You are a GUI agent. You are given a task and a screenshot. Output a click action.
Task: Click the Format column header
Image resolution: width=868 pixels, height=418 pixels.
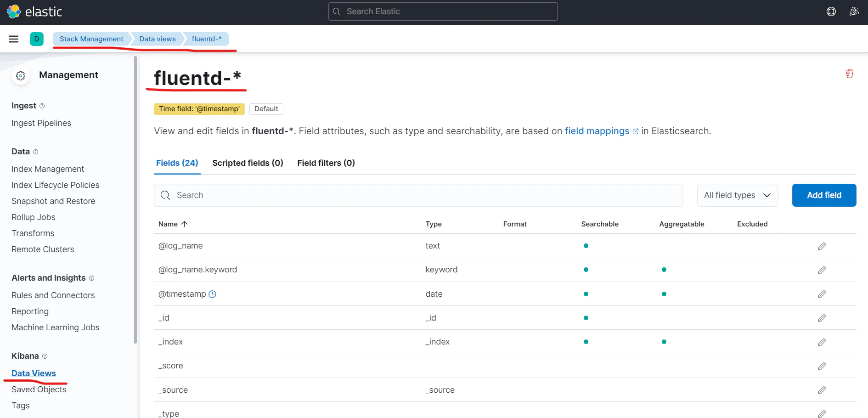(x=515, y=224)
